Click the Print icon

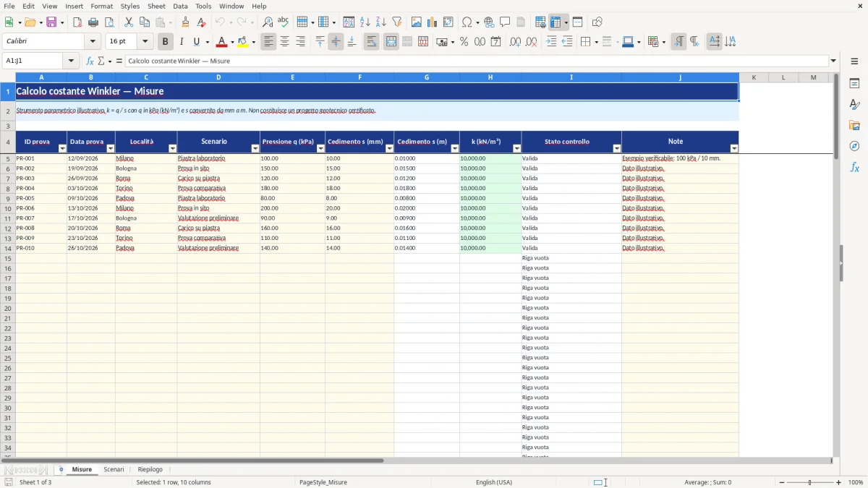tap(93, 22)
